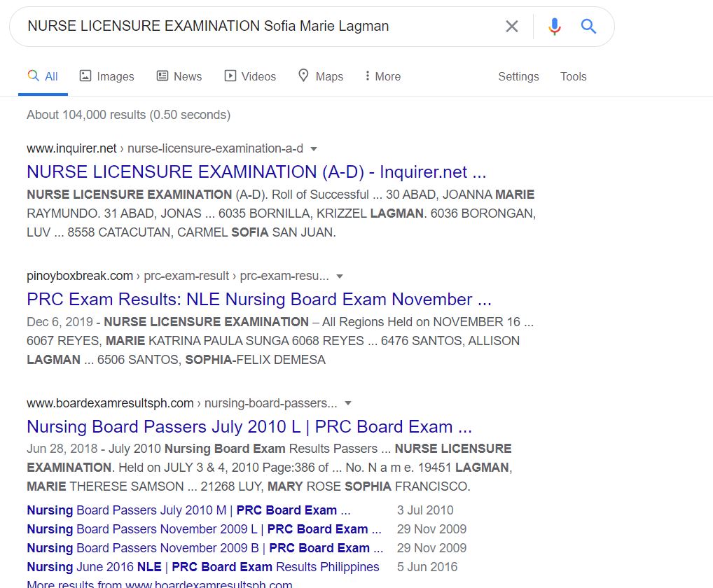The height and width of the screenshot is (588, 713).
Task: Open NURSE LICENSURE EXAMINATION (A-D) Inquirer.net result
Action: [x=256, y=172]
